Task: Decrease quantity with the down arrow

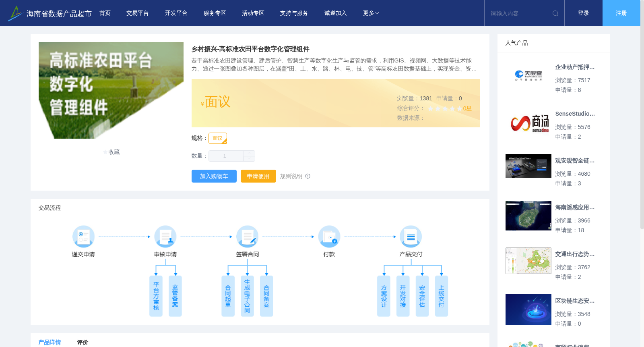Action: coord(250,158)
